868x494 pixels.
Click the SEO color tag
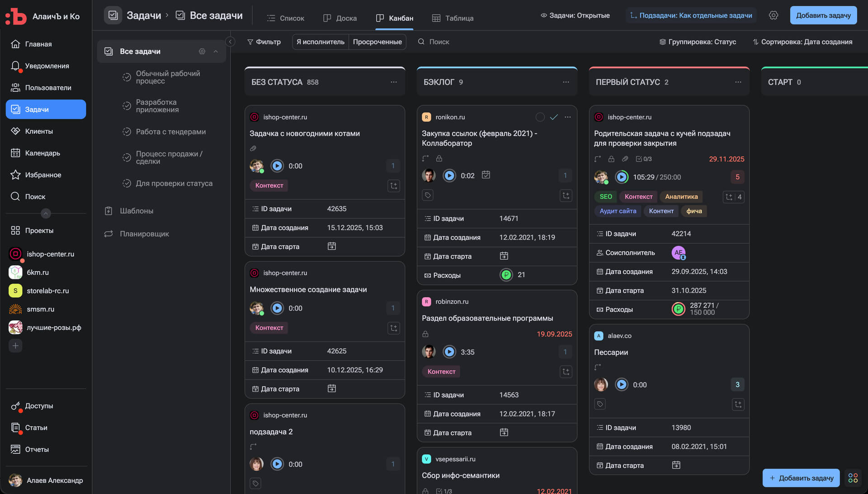[605, 197]
